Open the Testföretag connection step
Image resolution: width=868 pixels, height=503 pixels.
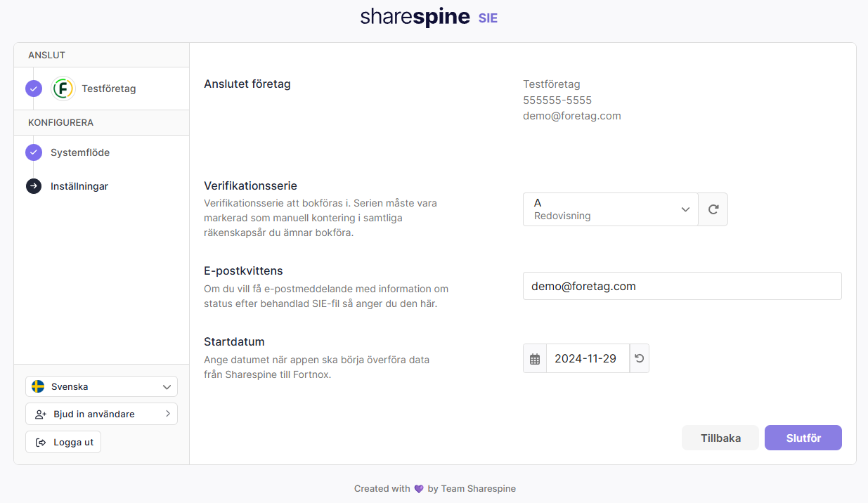click(109, 89)
